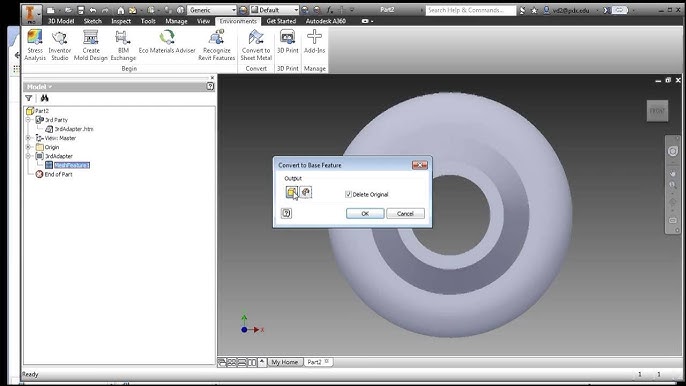Cancel the Convert to Base Feature dialog

click(x=405, y=214)
